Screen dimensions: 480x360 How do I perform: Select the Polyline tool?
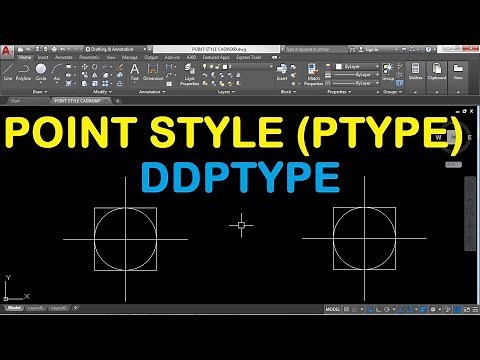[x=23, y=72]
